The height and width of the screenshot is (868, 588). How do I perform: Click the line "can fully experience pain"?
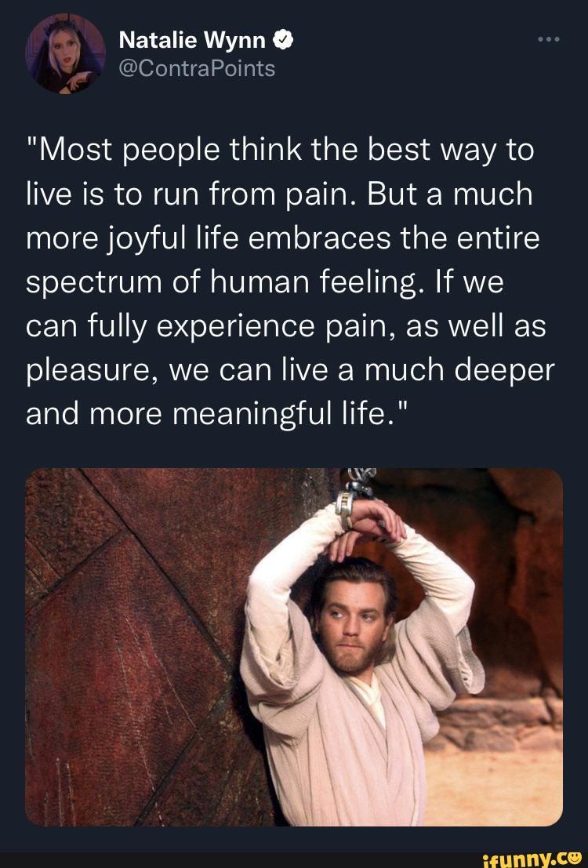point(285,327)
